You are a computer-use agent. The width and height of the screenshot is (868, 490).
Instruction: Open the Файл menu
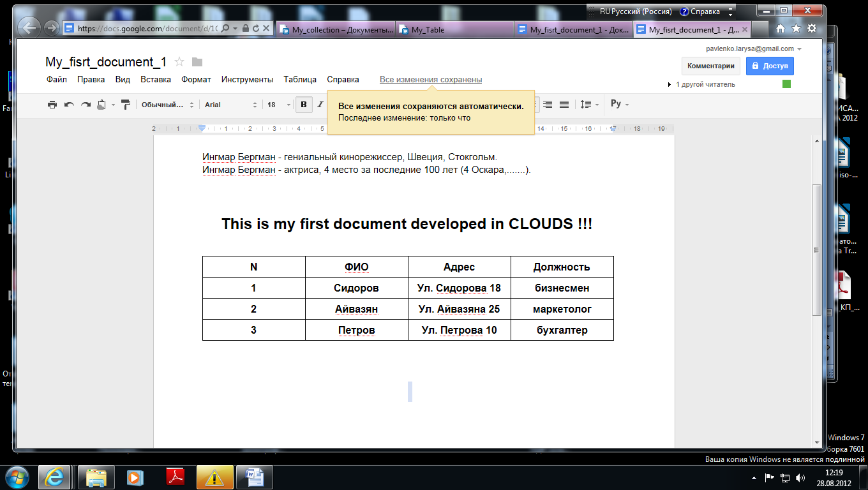(57, 80)
